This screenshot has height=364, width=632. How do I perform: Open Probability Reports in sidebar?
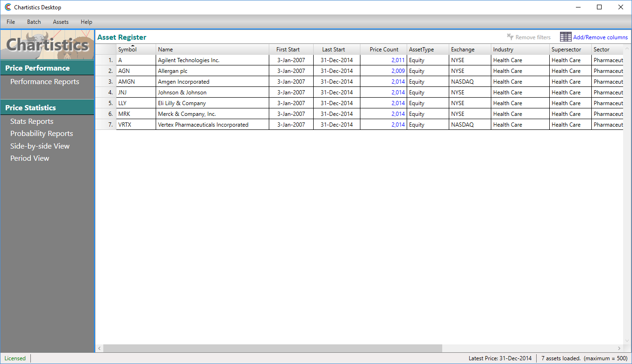pyautogui.click(x=42, y=134)
